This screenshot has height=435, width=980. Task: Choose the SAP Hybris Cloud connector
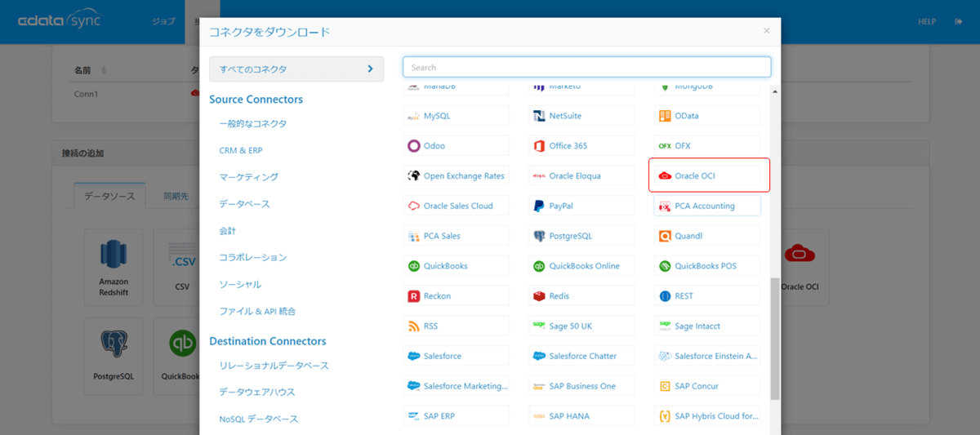[707, 415]
